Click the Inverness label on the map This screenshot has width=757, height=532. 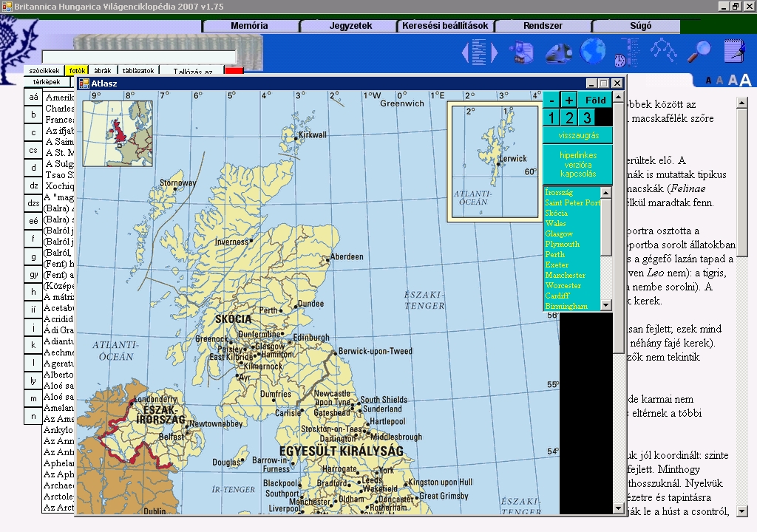(x=231, y=242)
